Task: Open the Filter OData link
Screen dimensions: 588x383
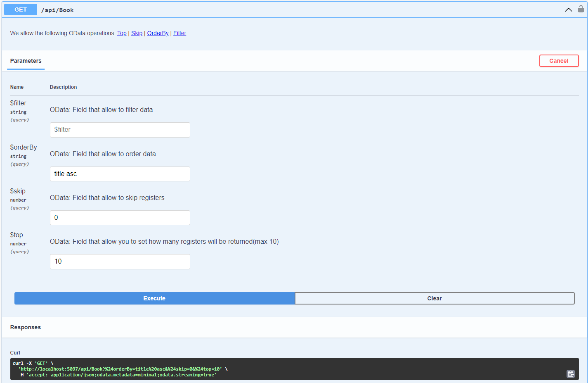Action: (179, 33)
